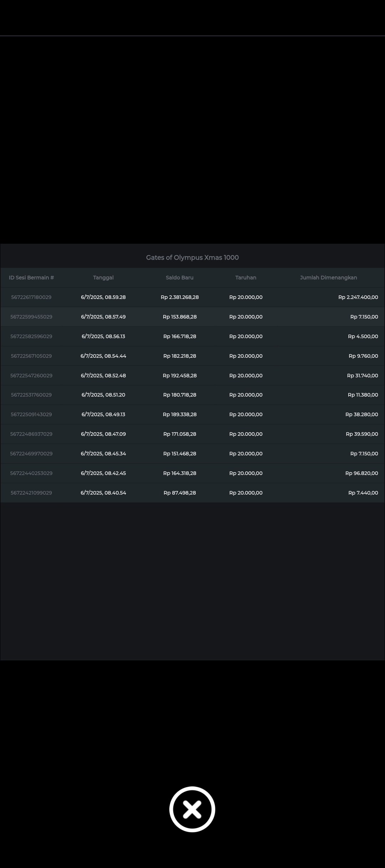Viewport: 385px width, 868px height.
Task: Click win amount 'Rp 7.440,00'
Action: point(363,493)
